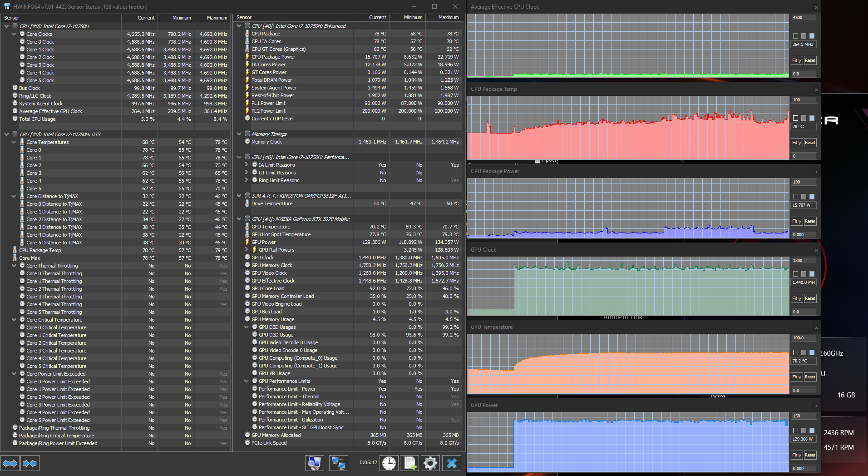Click the blue X close-sensors icon
868x476 pixels.
451,463
